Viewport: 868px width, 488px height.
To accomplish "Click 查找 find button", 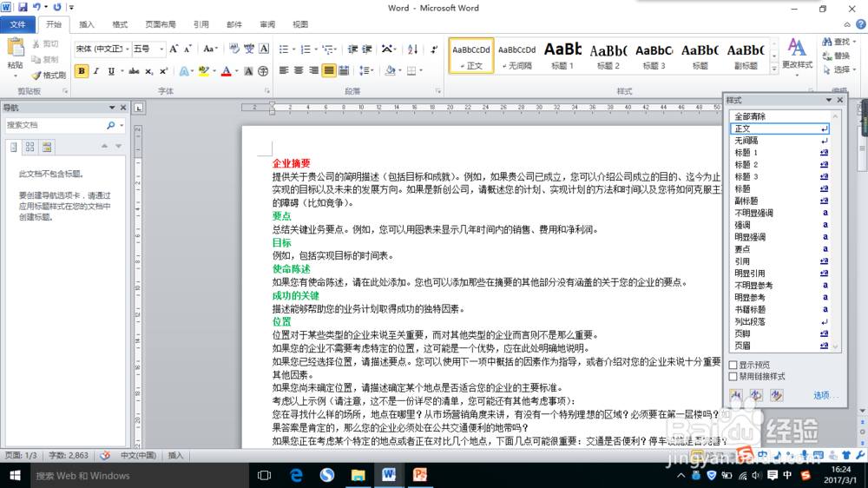I will pyautogui.click(x=838, y=42).
